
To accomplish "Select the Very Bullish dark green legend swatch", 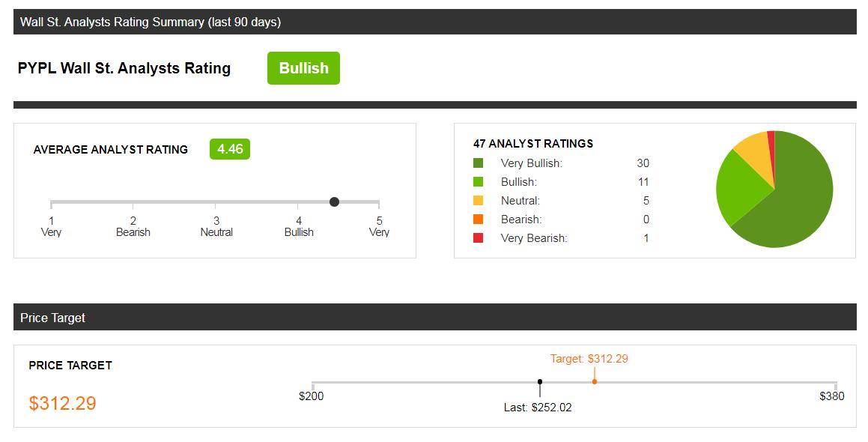I will [x=479, y=163].
